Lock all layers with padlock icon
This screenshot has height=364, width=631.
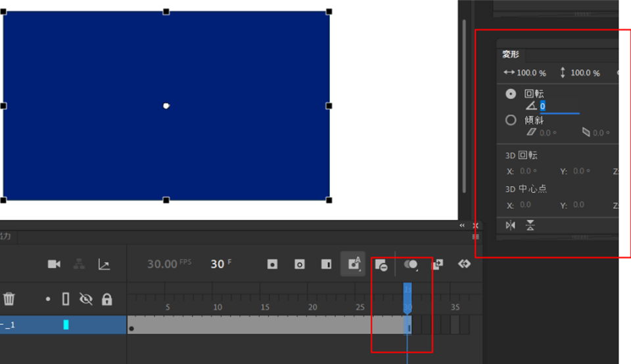[x=106, y=299]
